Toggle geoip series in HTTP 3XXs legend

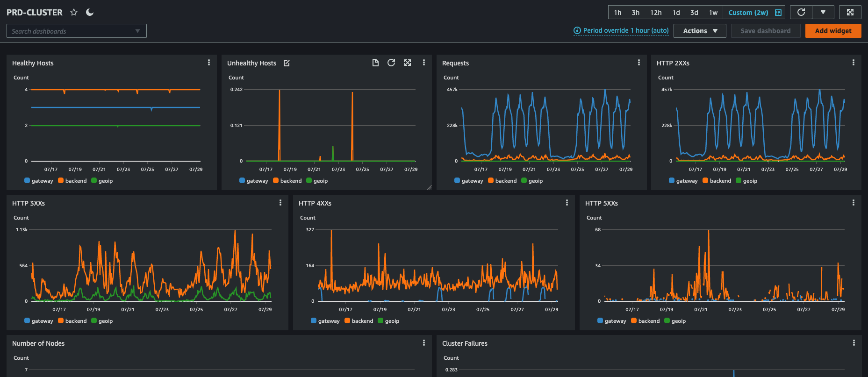102,321
